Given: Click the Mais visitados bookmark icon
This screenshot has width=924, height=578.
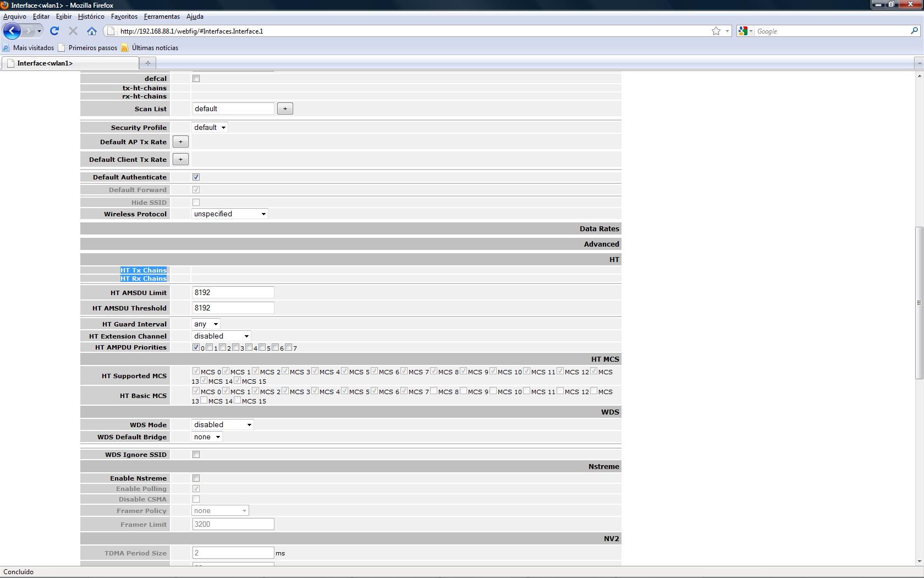Looking at the screenshot, I should (x=7, y=47).
